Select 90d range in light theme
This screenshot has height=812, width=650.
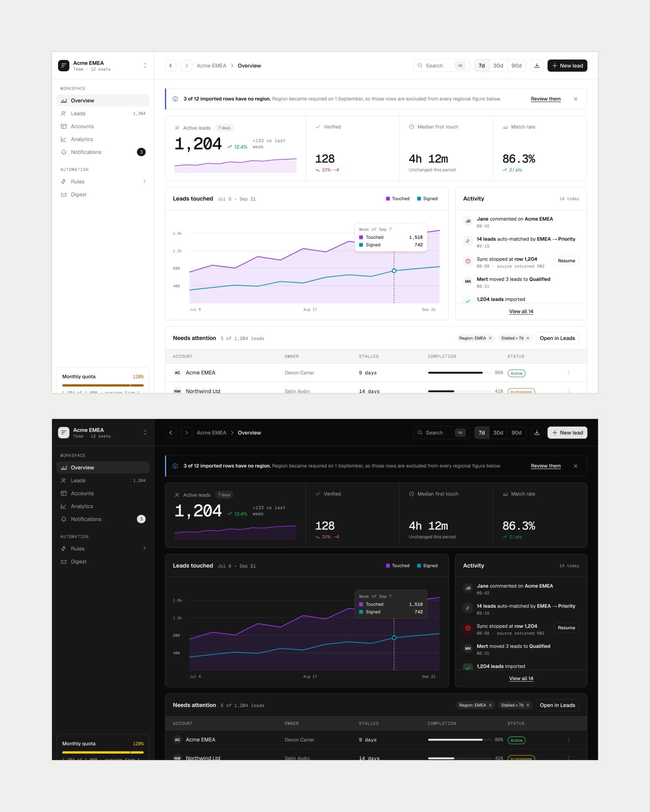point(516,66)
